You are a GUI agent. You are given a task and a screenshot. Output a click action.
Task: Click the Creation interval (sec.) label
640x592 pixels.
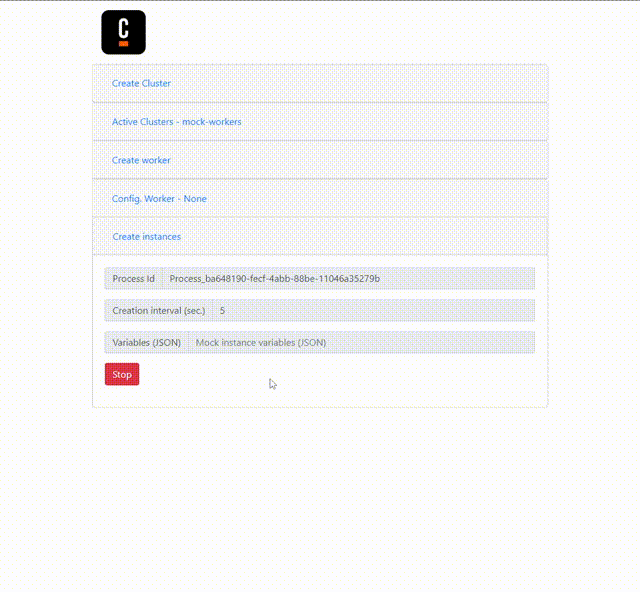[x=159, y=310]
